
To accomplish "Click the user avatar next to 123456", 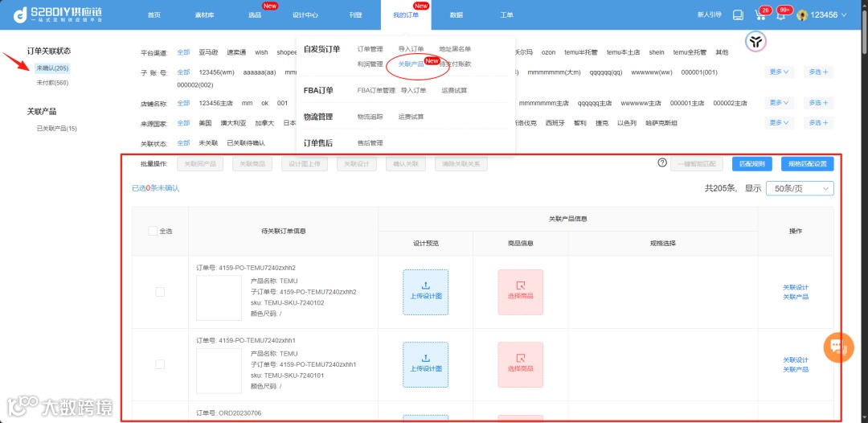I will click(x=802, y=15).
